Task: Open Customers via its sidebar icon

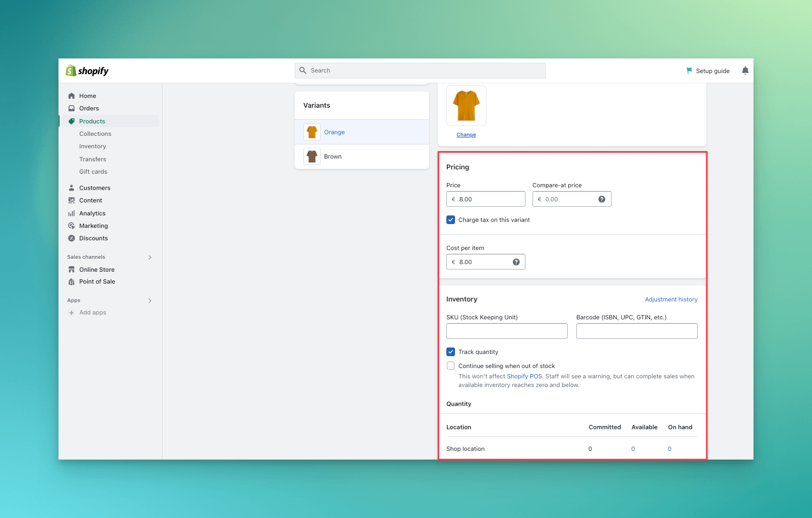Action: pos(72,187)
